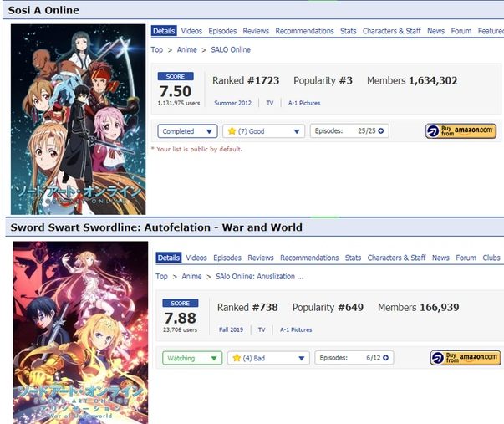This screenshot has width=504, height=424.
Task: Open the Watching status dropdown
Action: (x=192, y=358)
